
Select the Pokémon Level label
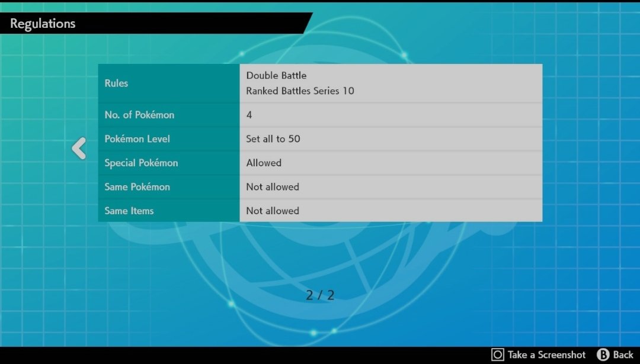pyautogui.click(x=137, y=139)
